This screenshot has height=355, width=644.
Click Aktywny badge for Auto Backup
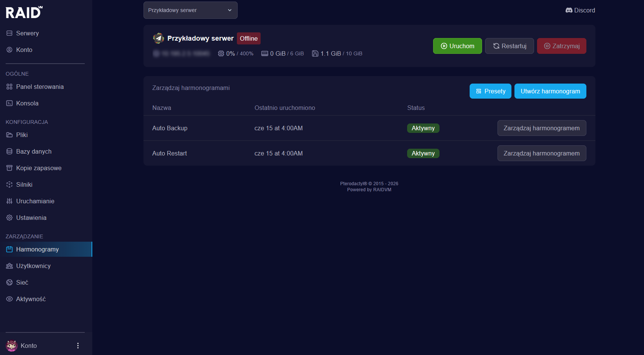423,128
